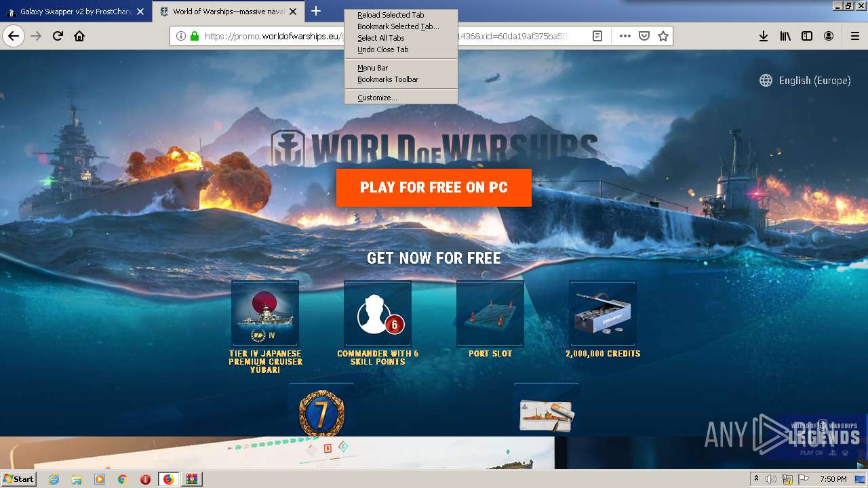Screen dimensions: 868x488
Task: Click the GET NOW FOR FREE heading
Action: coord(434,258)
